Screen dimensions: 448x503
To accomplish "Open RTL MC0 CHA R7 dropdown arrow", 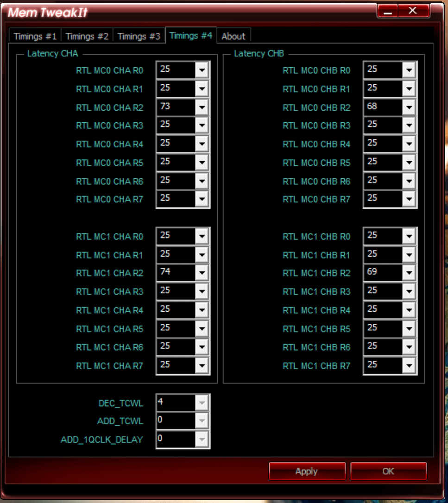I will 202,199.
